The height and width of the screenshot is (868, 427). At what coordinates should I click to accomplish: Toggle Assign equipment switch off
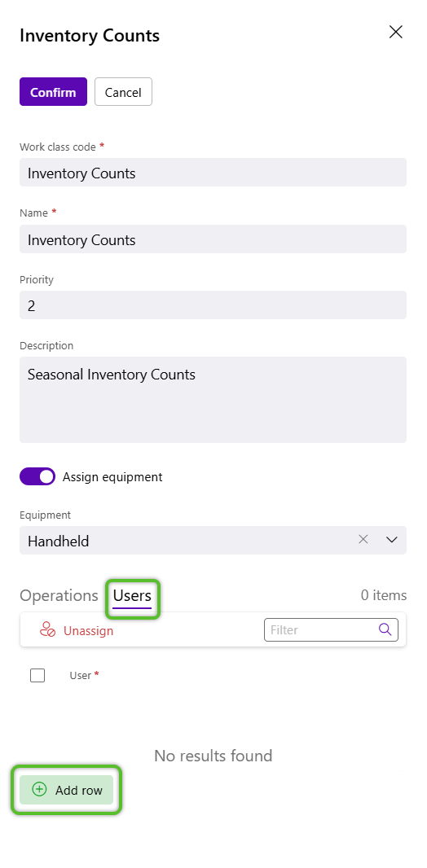pos(37,476)
